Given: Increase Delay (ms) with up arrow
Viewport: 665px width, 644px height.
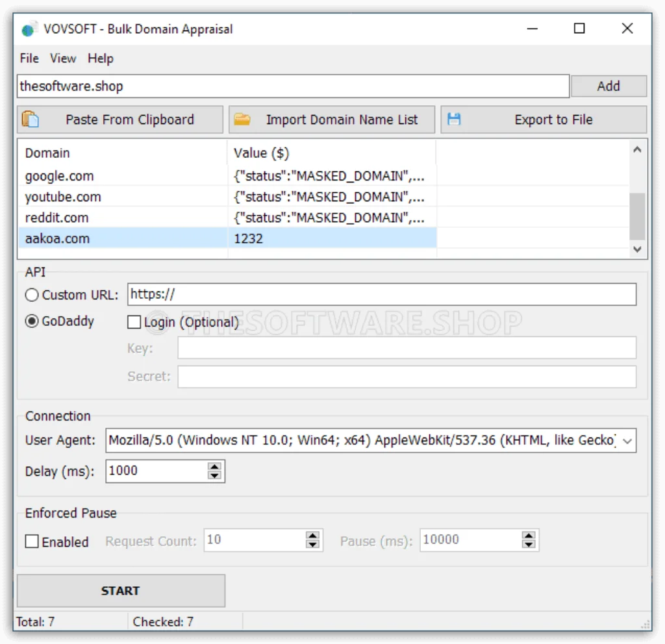Looking at the screenshot, I should 214,466.
